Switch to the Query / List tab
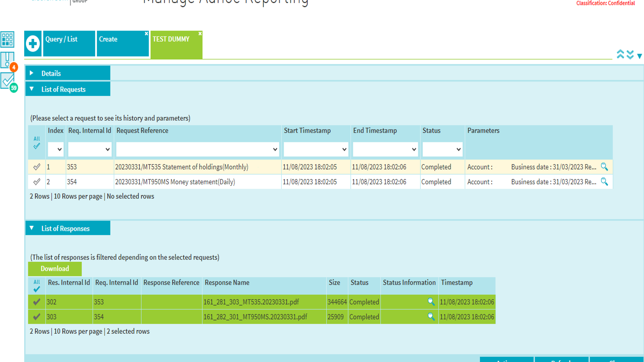Viewport: 644px width, 362px height. 69,43
